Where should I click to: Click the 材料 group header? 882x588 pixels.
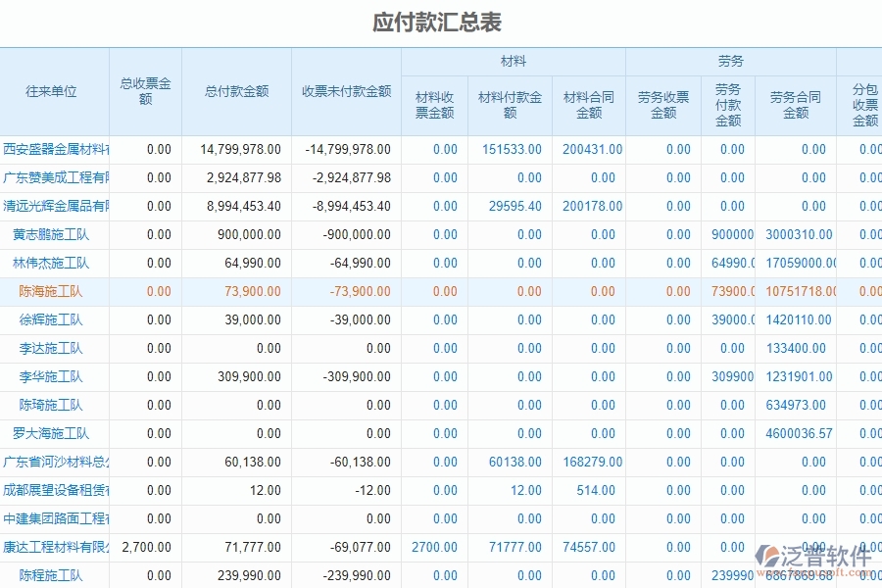[x=511, y=61]
